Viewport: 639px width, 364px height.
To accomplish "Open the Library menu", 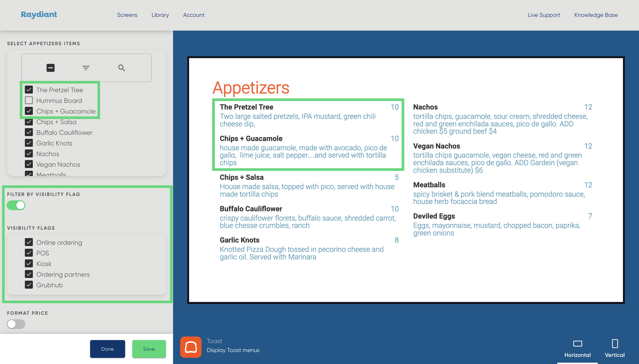I will [x=160, y=15].
